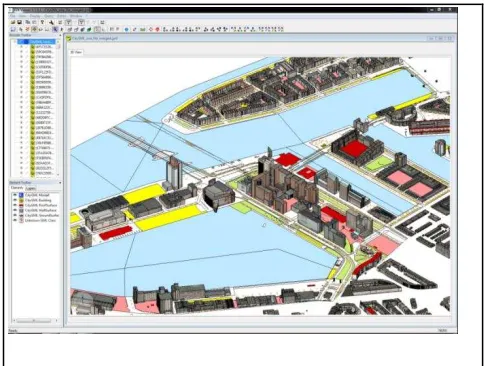The height and width of the screenshot is (366, 484).
Task: Hide the CityGML RoofSurface class
Action: tap(15, 205)
